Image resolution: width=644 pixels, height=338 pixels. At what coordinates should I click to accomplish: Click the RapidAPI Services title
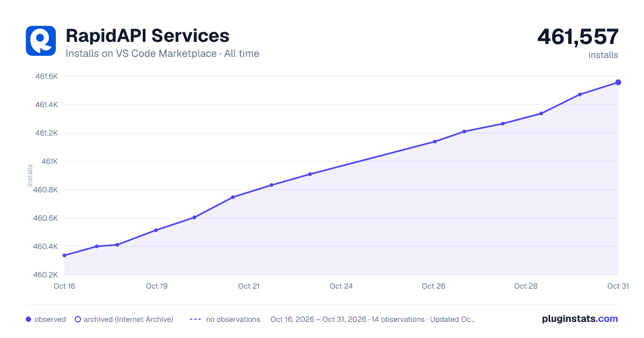(x=148, y=36)
